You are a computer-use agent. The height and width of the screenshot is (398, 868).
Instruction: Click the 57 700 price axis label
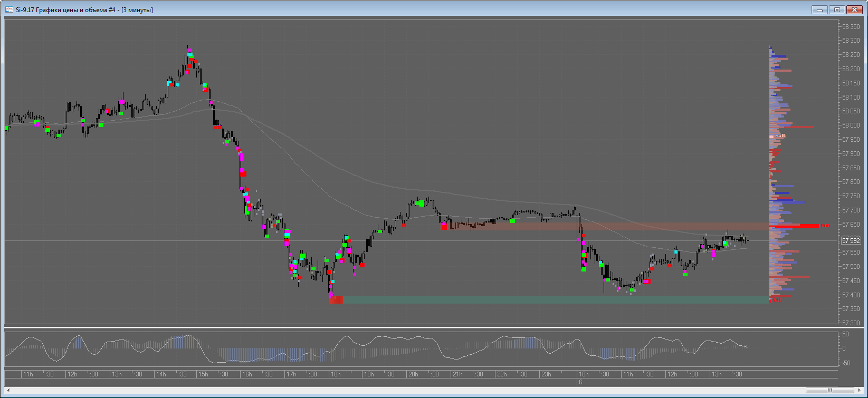852,210
